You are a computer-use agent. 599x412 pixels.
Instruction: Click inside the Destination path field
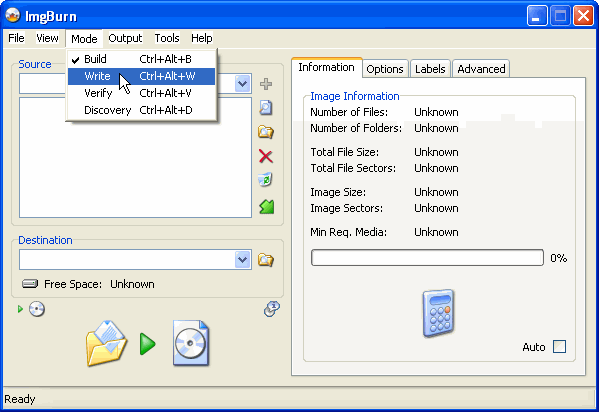pyautogui.click(x=127, y=260)
